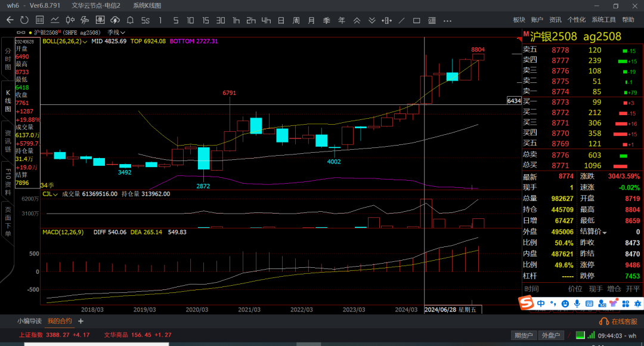The width and height of the screenshot is (644, 346).
Task: Open the 板块 menu
Action: click(519, 20)
